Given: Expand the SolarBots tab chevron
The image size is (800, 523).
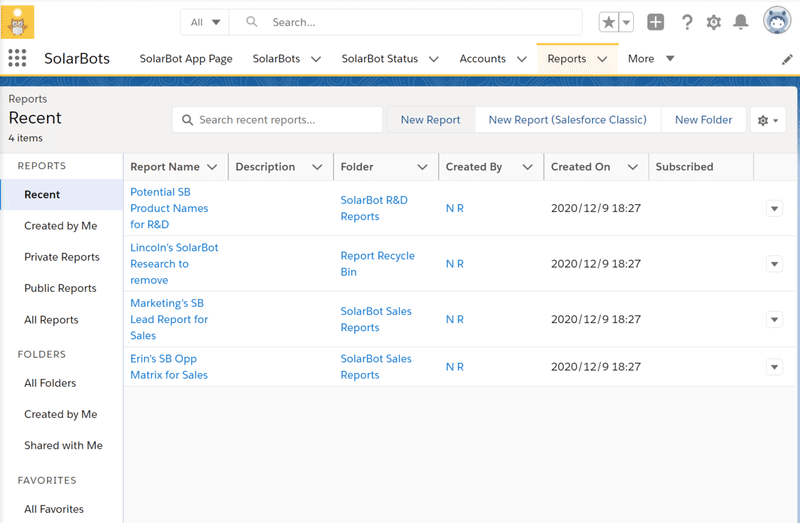Looking at the screenshot, I should pyautogui.click(x=316, y=59).
